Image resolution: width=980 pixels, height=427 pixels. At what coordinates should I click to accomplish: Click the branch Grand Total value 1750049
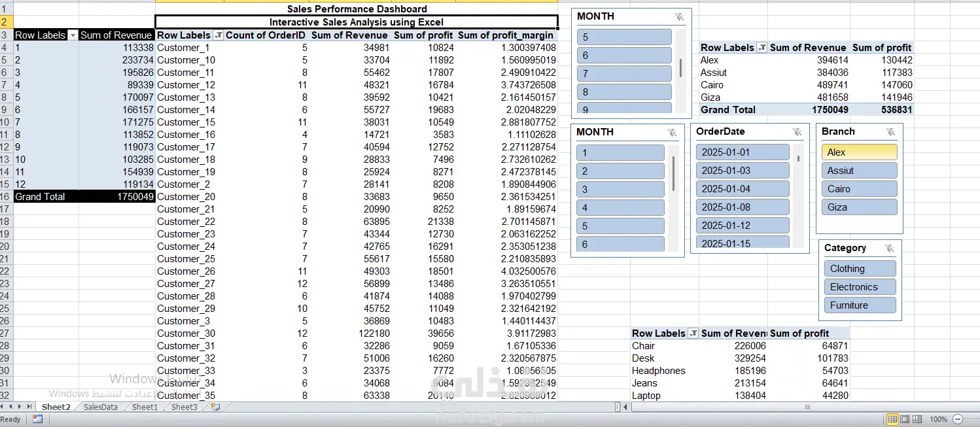click(830, 110)
